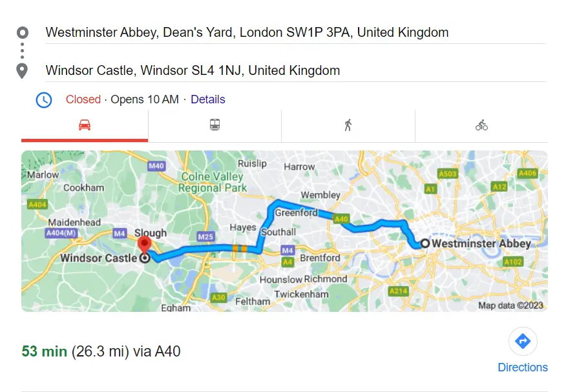Select the driving mode icon

tap(85, 124)
